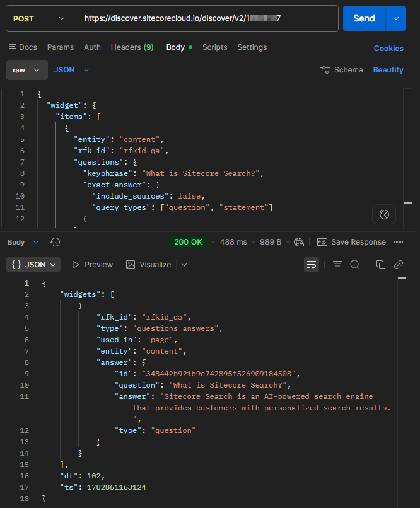Screen dimensions: 420x508
Task: Click the request URL field
Action: coord(207,18)
